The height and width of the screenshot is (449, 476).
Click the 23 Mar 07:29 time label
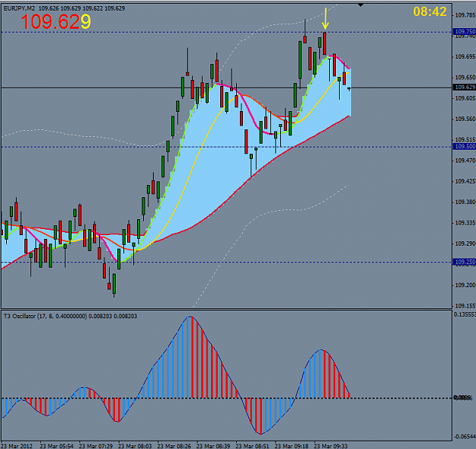96,446
